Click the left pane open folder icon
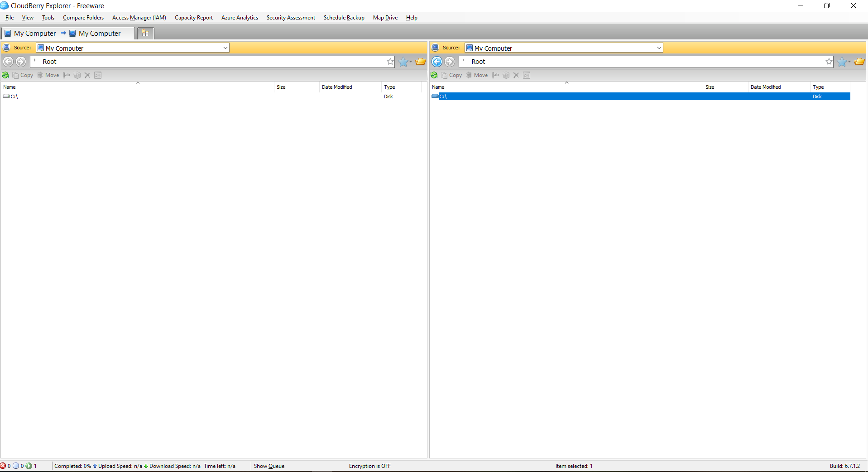Image resolution: width=868 pixels, height=472 pixels. coord(421,62)
